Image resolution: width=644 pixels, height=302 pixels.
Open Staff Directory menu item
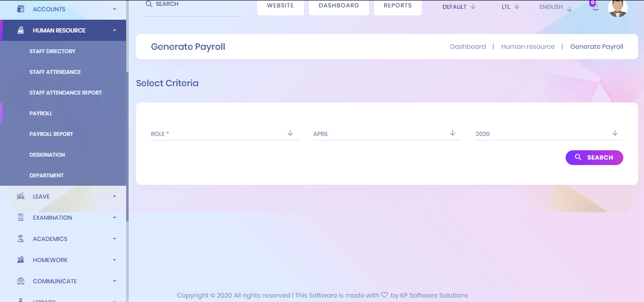pos(52,51)
